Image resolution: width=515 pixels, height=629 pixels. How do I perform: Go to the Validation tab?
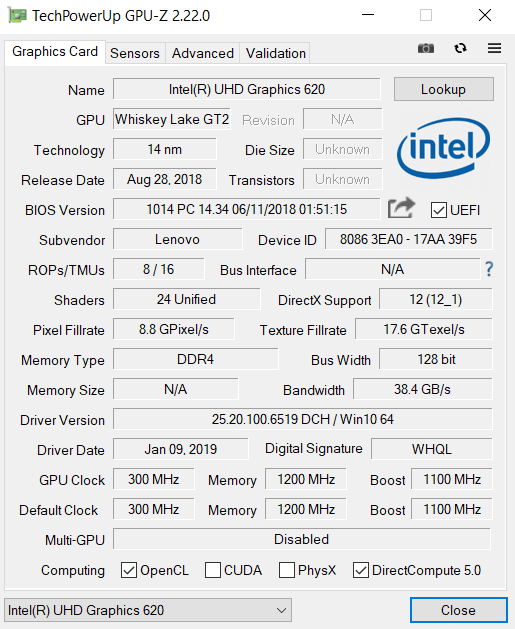click(x=276, y=53)
